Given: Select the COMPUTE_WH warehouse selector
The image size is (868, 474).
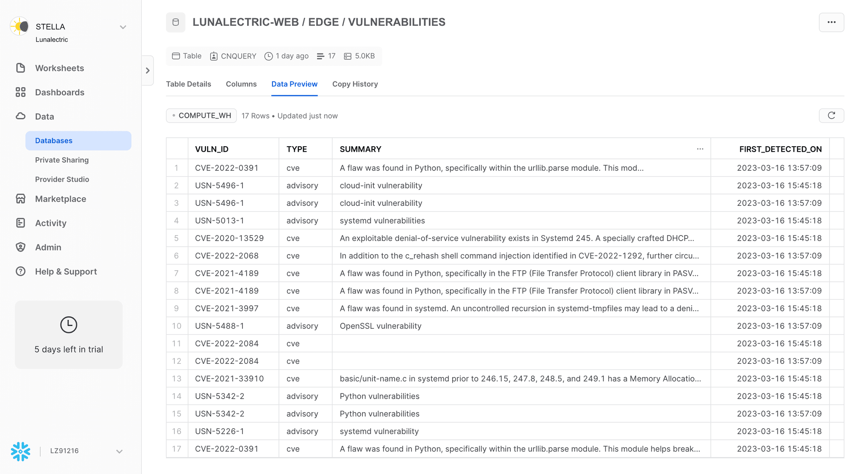Looking at the screenshot, I should pyautogui.click(x=201, y=116).
